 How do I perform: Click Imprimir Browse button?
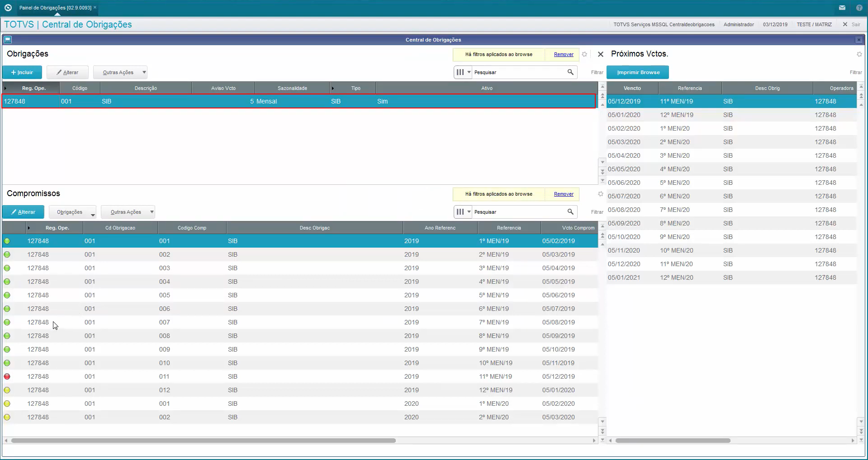(638, 72)
